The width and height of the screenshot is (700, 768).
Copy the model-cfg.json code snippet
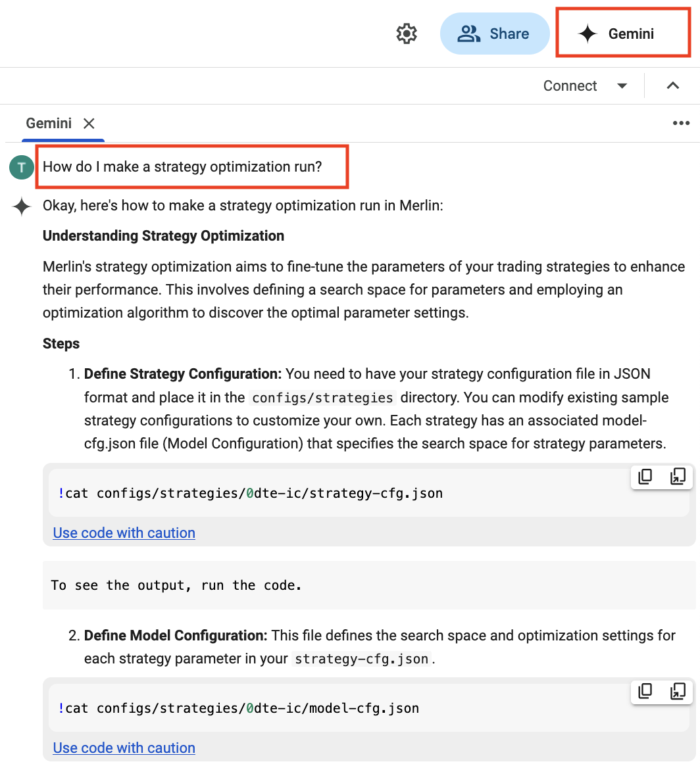[x=645, y=691]
